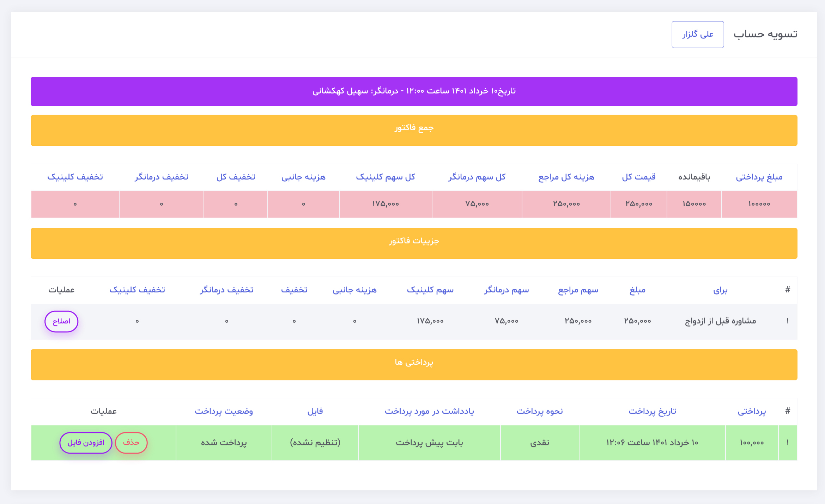Click the مبلغ پرداختی column header

click(759, 177)
